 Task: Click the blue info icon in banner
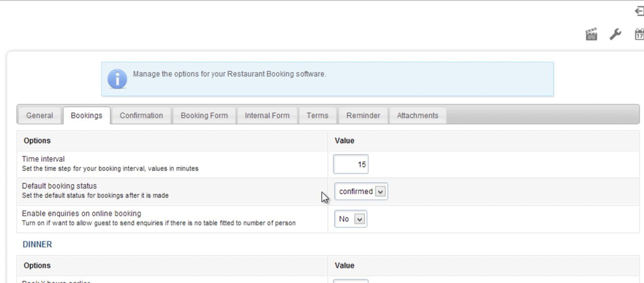(117, 79)
